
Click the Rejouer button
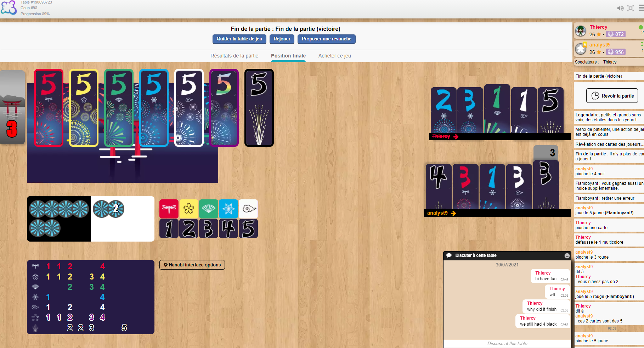(x=282, y=39)
